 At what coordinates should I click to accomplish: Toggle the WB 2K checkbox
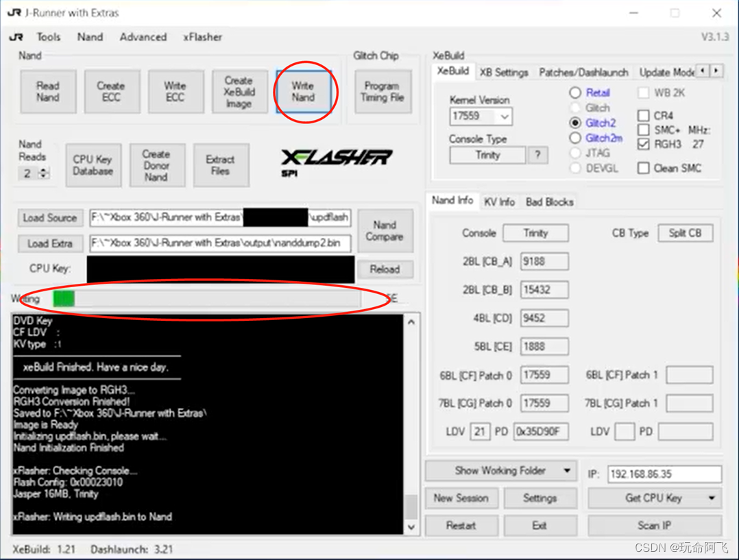pyautogui.click(x=643, y=93)
